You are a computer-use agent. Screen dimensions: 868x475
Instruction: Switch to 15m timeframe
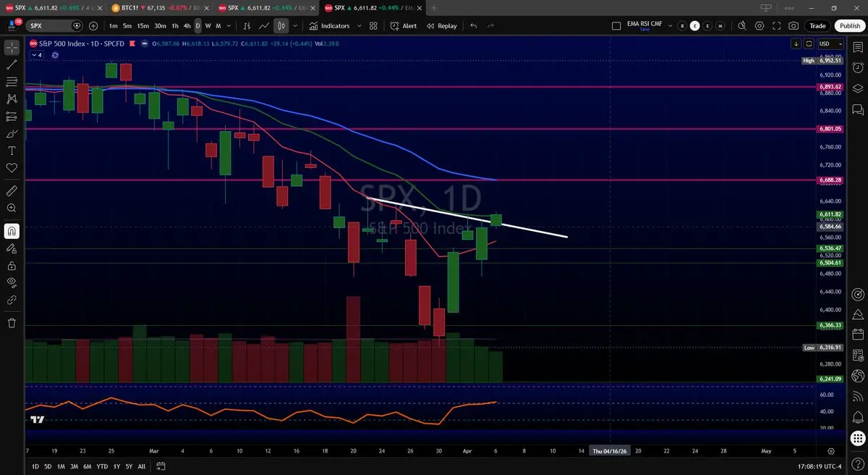[x=143, y=26]
